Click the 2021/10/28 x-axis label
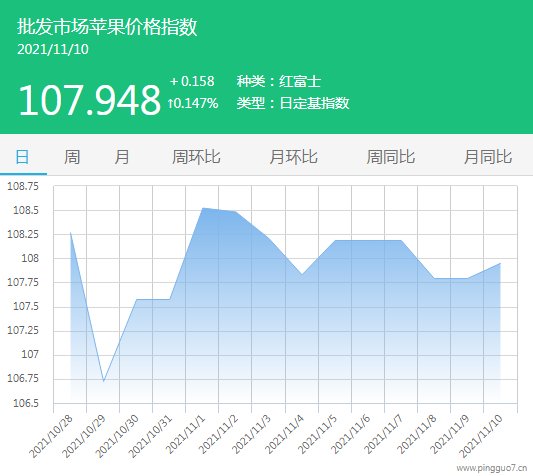The image size is (533, 476). (51, 437)
